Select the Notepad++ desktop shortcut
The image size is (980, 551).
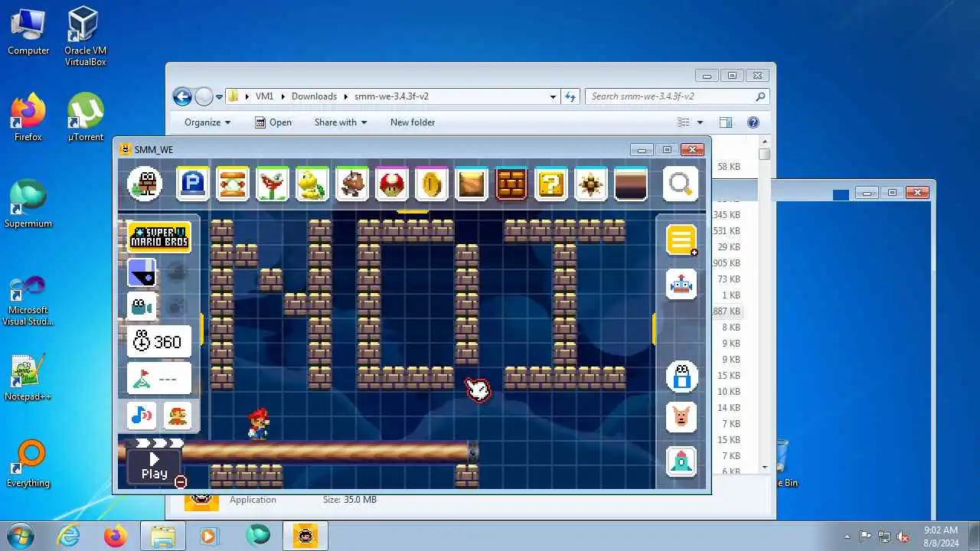pyautogui.click(x=28, y=378)
